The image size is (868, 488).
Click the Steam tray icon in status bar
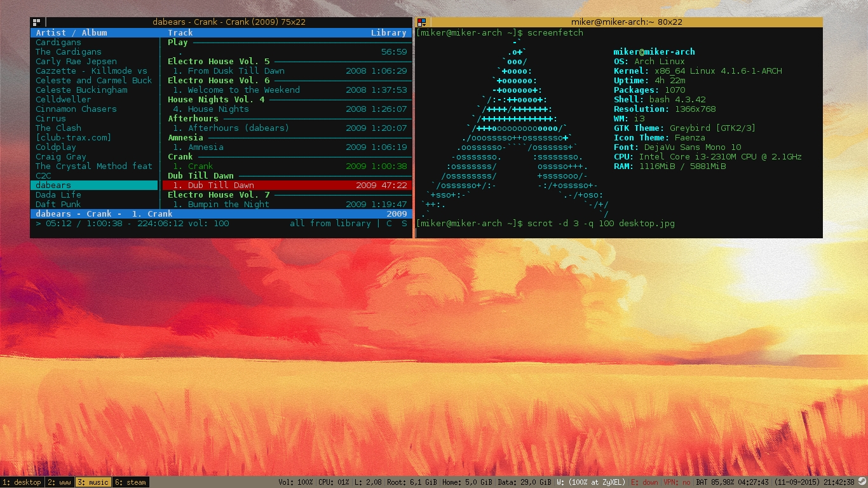click(862, 482)
